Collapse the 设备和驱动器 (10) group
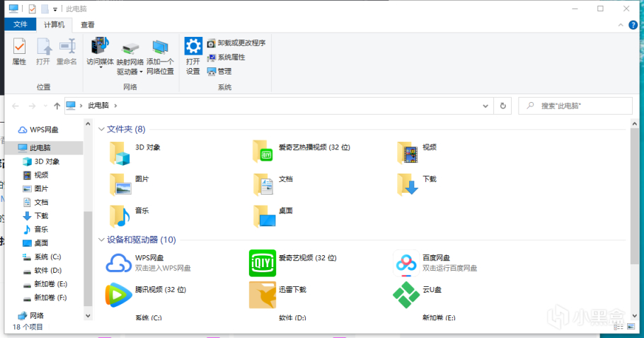 101,240
